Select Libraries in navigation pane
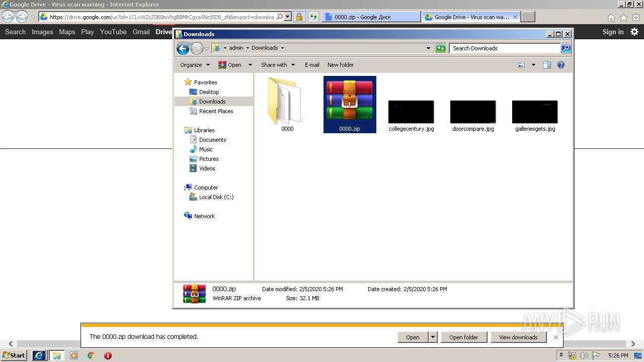Viewport: 644px width, 362px height. coord(204,130)
